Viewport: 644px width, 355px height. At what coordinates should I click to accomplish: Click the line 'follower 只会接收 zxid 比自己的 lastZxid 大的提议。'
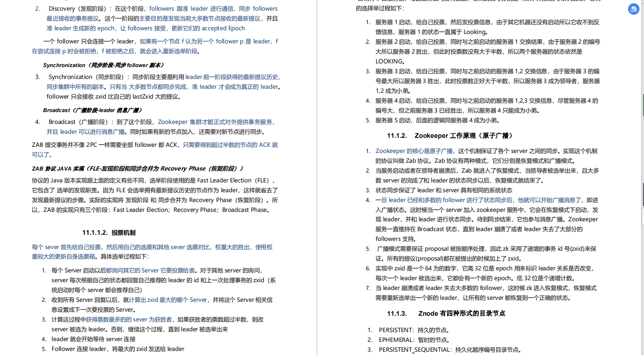114,97
